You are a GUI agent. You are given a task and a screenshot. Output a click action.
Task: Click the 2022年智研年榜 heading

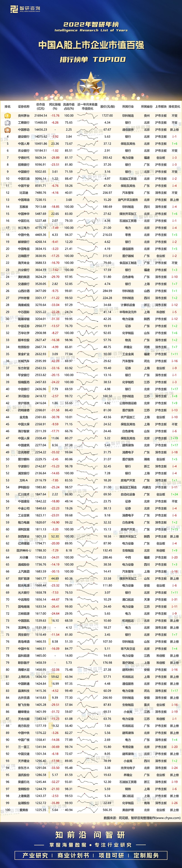[91, 25]
